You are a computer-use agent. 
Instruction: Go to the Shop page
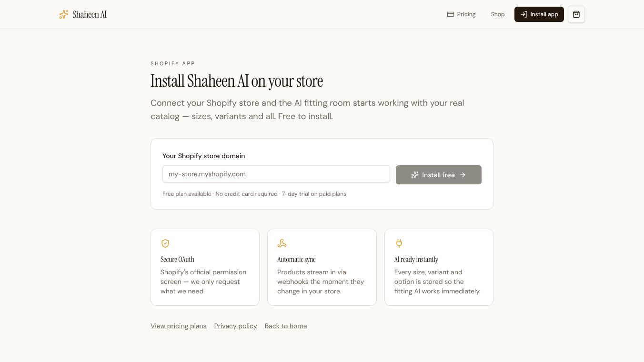(x=498, y=14)
